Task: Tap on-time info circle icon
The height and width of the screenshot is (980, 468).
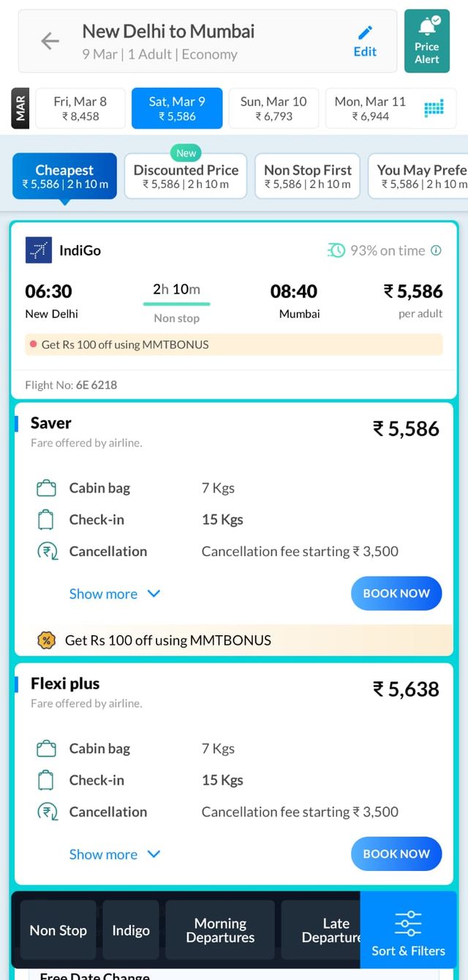Action: pos(437,250)
